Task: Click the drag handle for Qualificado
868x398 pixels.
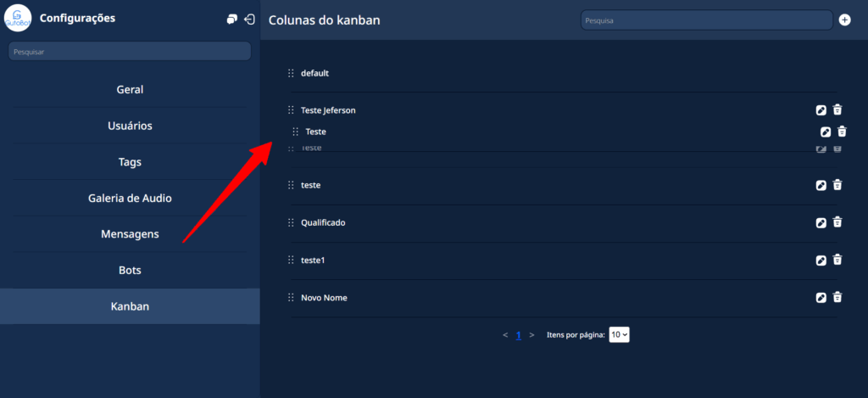Action: click(x=291, y=222)
